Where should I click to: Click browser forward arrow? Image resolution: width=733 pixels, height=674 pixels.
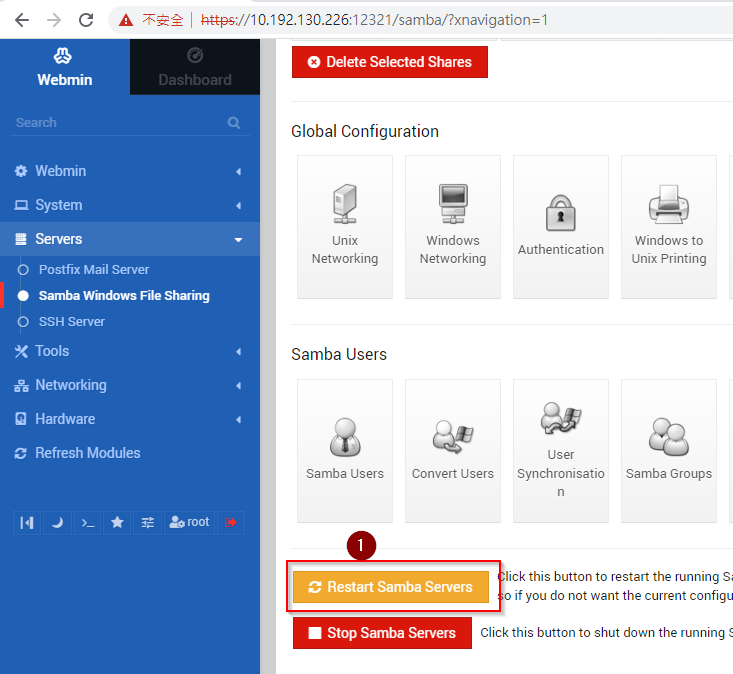(54, 20)
